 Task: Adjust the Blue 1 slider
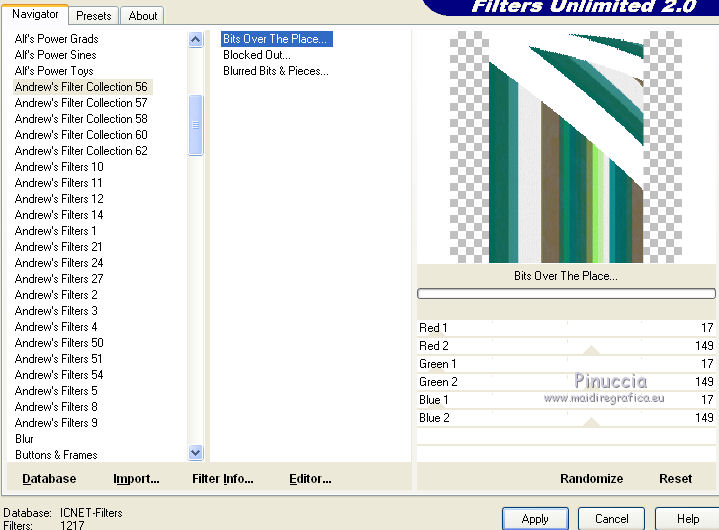[566, 400]
